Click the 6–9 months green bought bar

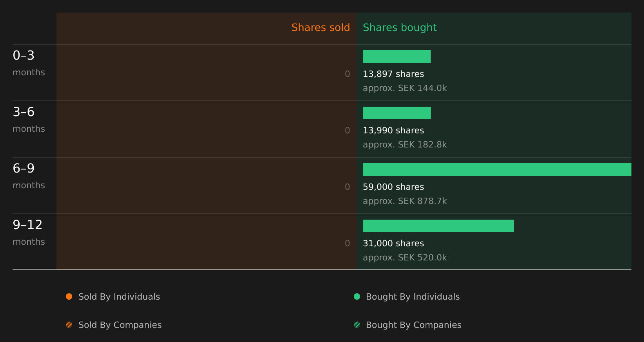[x=497, y=169]
